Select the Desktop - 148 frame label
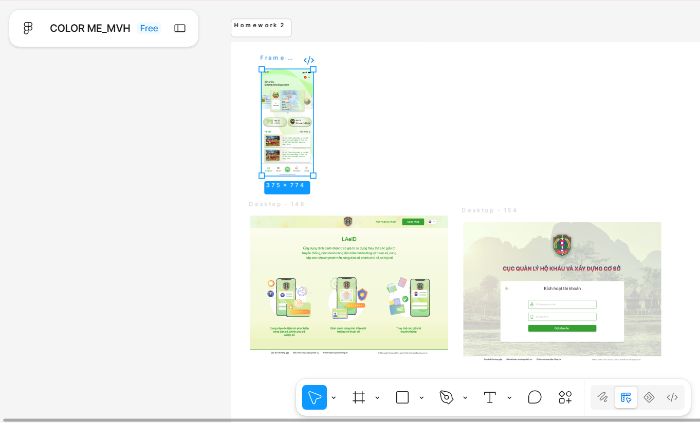The height and width of the screenshot is (423, 700). [x=276, y=204]
